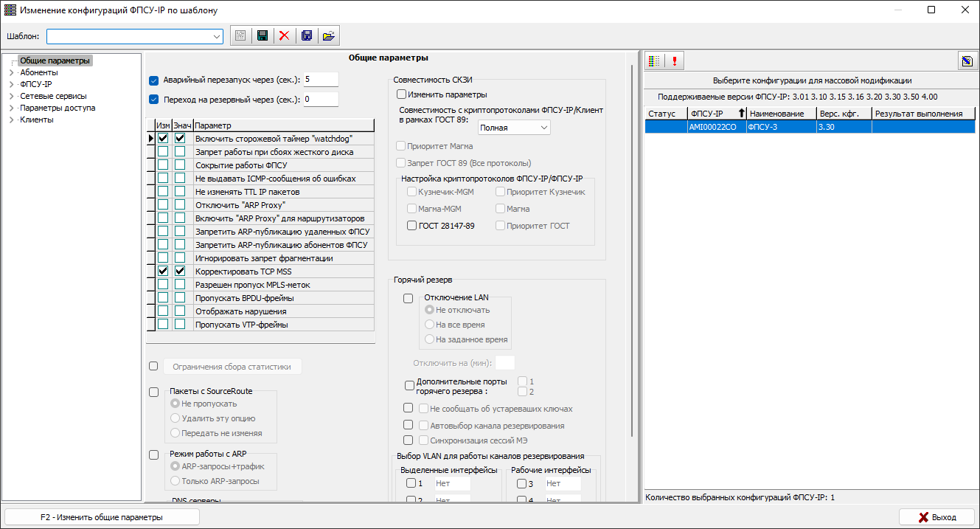
Task: Expand the 'Абоненты' tree node
Action: (11, 73)
